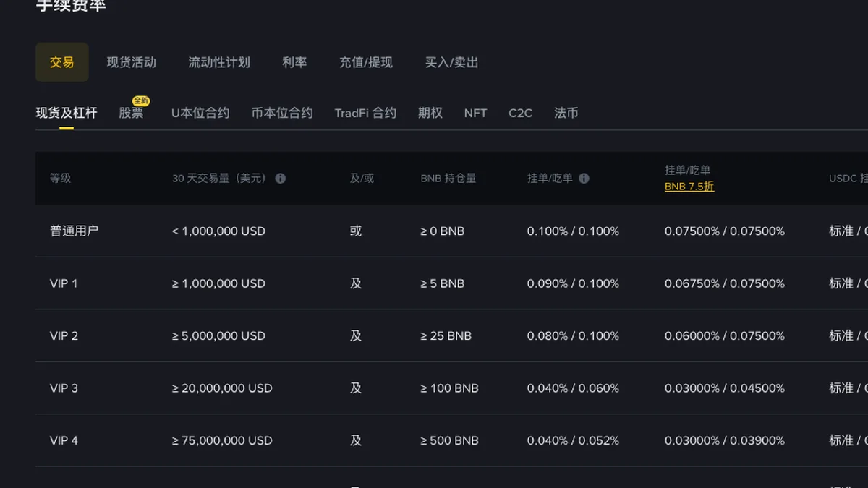Click the ≥ 5,000,000 USD cell
The image size is (868, 488).
tap(218, 335)
